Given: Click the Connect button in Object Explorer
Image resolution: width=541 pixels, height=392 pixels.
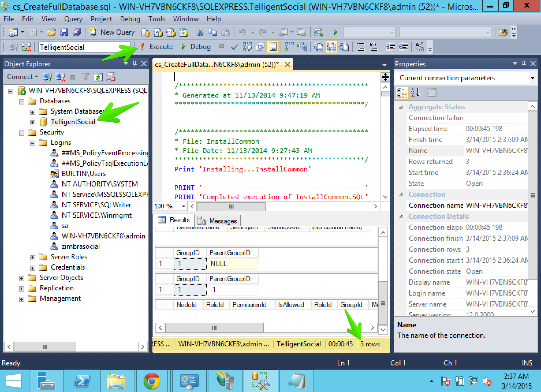Looking at the screenshot, I should click(22, 77).
